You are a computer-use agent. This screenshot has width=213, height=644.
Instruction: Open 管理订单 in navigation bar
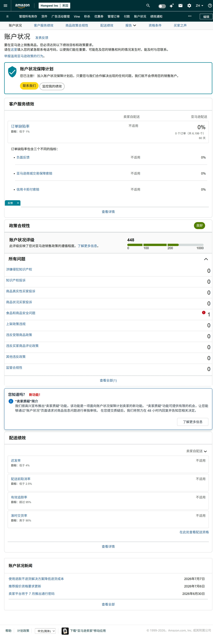[113, 16]
